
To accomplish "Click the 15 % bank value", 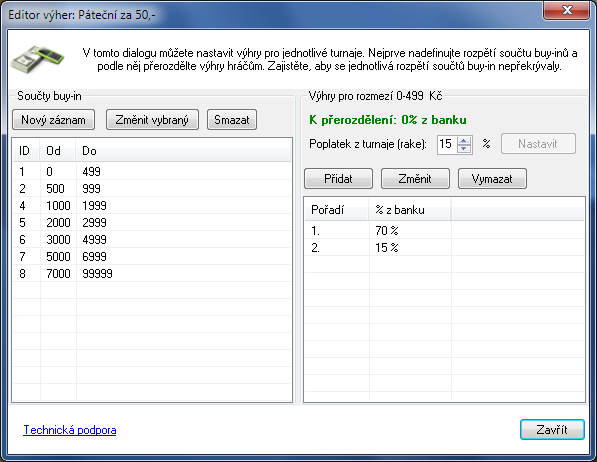I will (387, 248).
